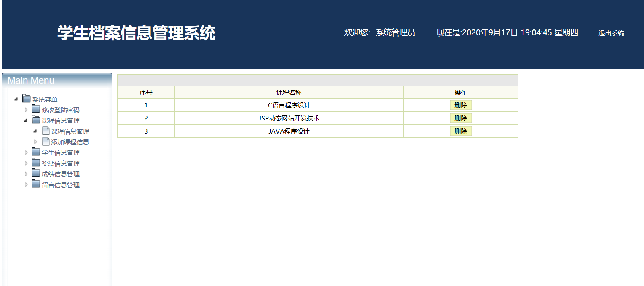
Task: Click sequence number 2 cell
Action: pyautogui.click(x=146, y=118)
